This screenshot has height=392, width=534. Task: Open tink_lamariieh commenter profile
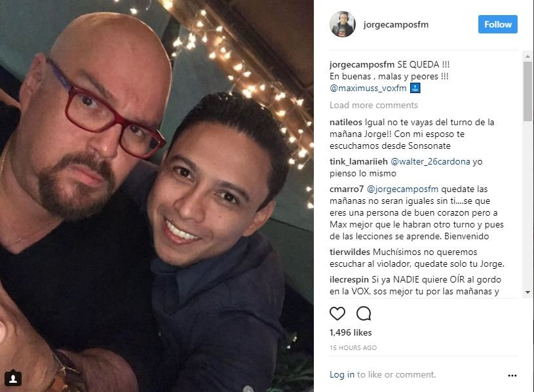(x=358, y=161)
